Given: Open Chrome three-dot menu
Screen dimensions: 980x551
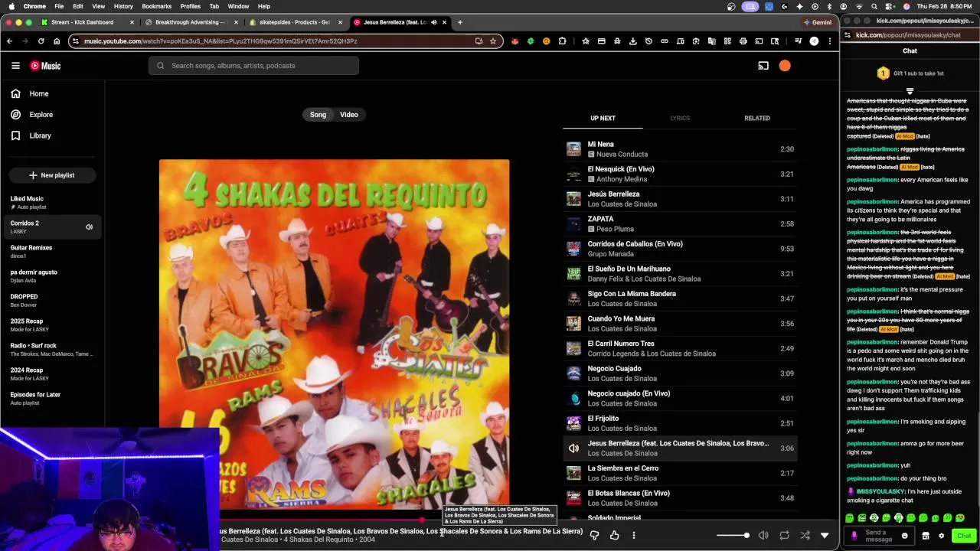Looking at the screenshot, I should [830, 41].
